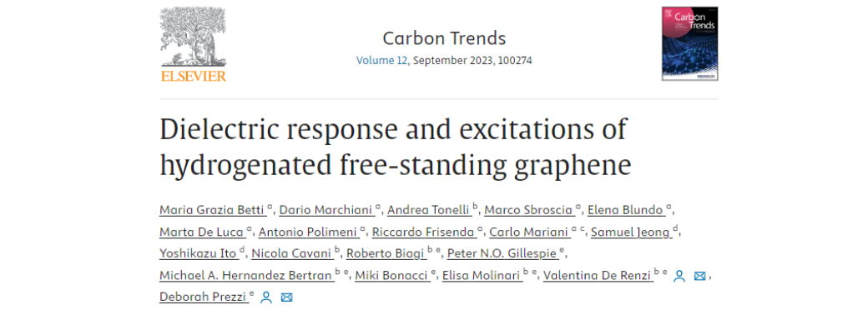Viewport: 868px width, 315px height.
Task: Click the envelope icon after Deborah Prezzi
Action: coord(286,297)
